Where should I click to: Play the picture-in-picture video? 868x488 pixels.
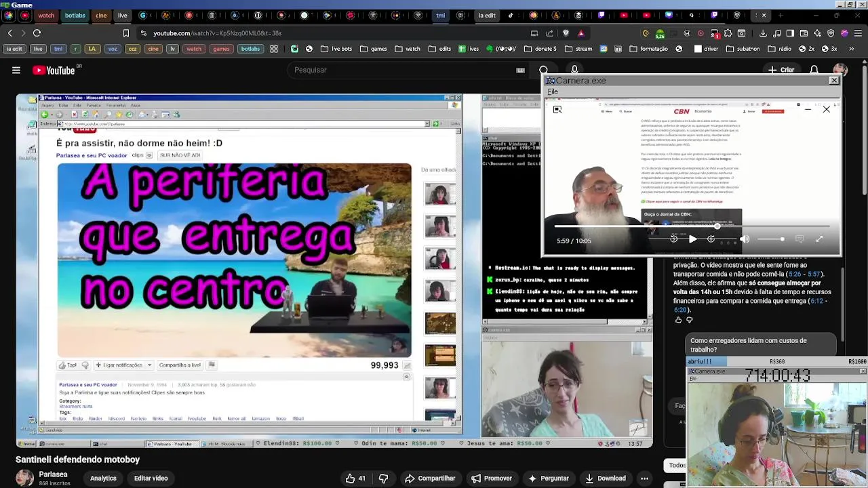692,239
